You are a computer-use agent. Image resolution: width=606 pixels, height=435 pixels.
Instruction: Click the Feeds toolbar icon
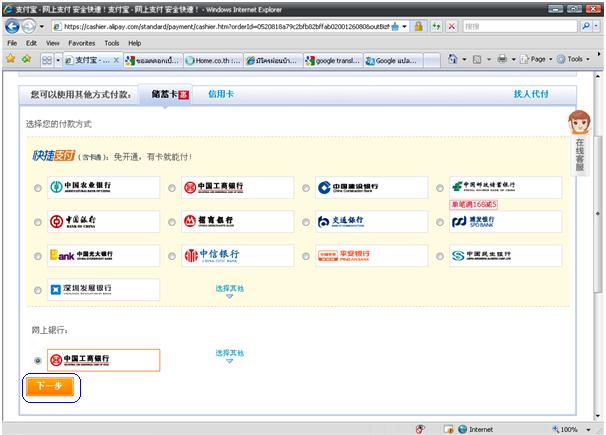pos(477,59)
